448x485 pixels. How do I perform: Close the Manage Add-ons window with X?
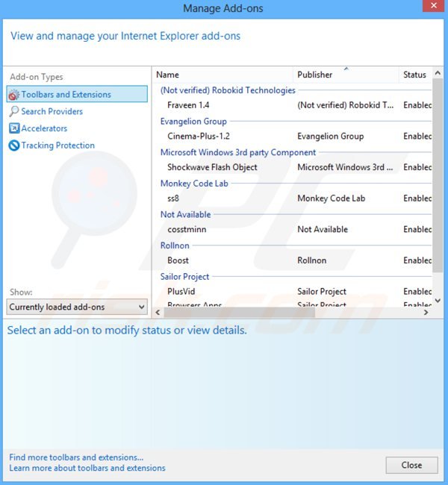[x=434, y=5]
